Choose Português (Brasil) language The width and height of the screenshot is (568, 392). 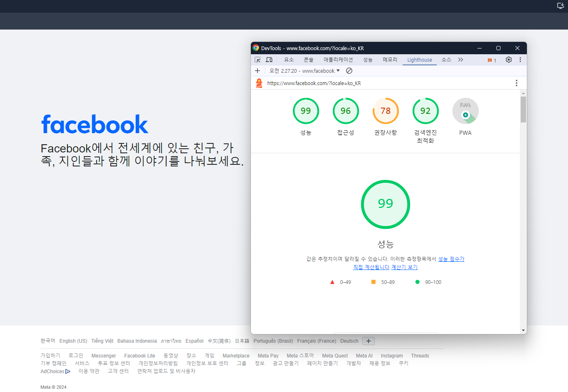[x=273, y=341]
